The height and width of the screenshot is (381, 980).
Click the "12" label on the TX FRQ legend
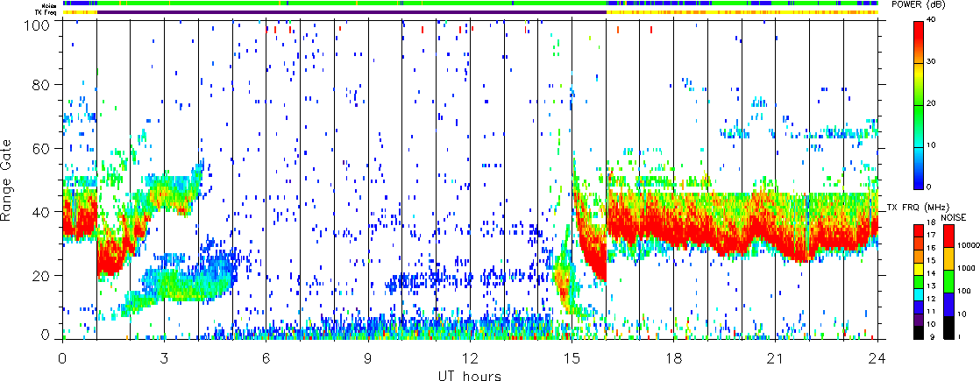931,299
